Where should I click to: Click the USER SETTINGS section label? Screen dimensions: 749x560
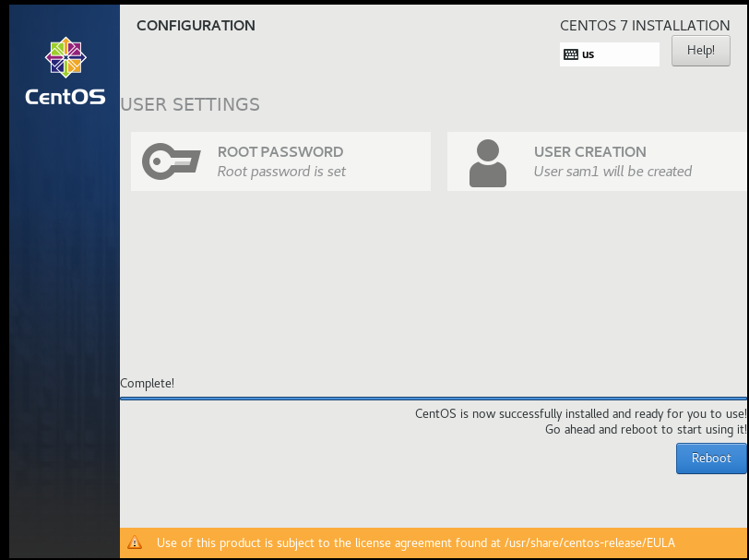[x=190, y=104]
